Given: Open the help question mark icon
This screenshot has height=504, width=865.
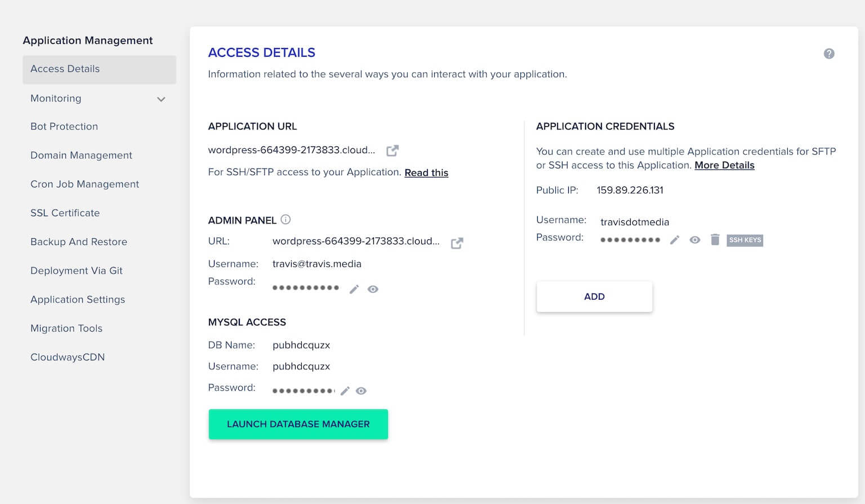Looking at the screenshot, I should pos(829,53).
